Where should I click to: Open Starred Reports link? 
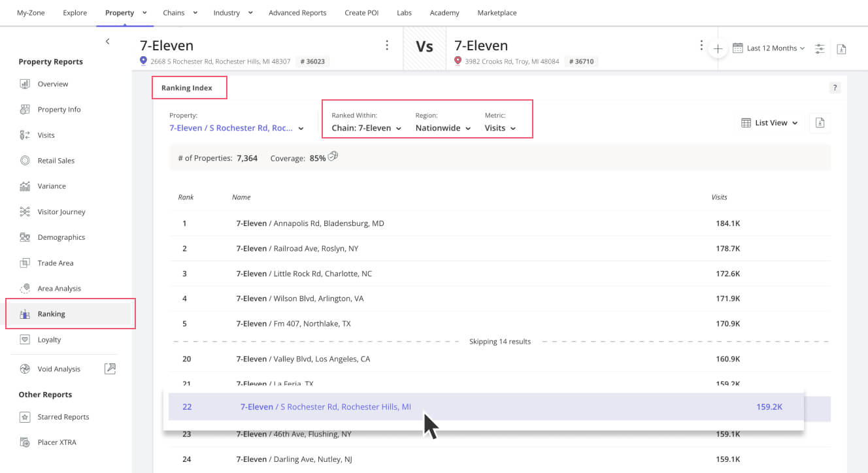(63, 417)
